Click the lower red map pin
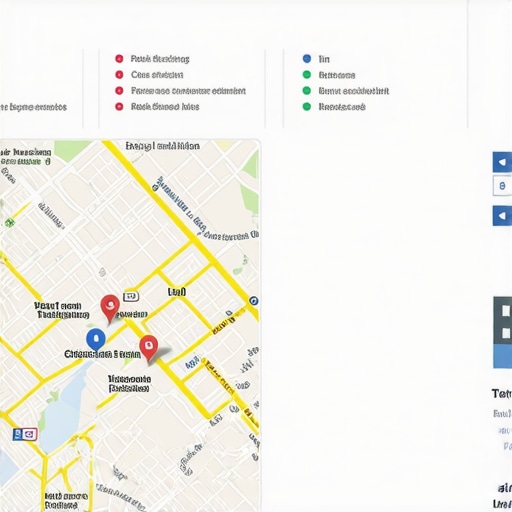512x512 pixels. (x=149, y=348)
